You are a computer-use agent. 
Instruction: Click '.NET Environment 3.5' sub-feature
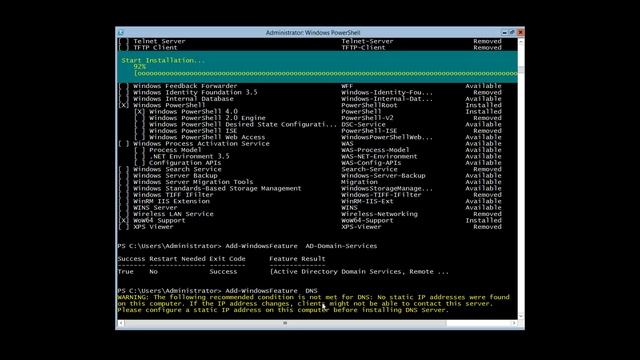click(x=189, y=156)
